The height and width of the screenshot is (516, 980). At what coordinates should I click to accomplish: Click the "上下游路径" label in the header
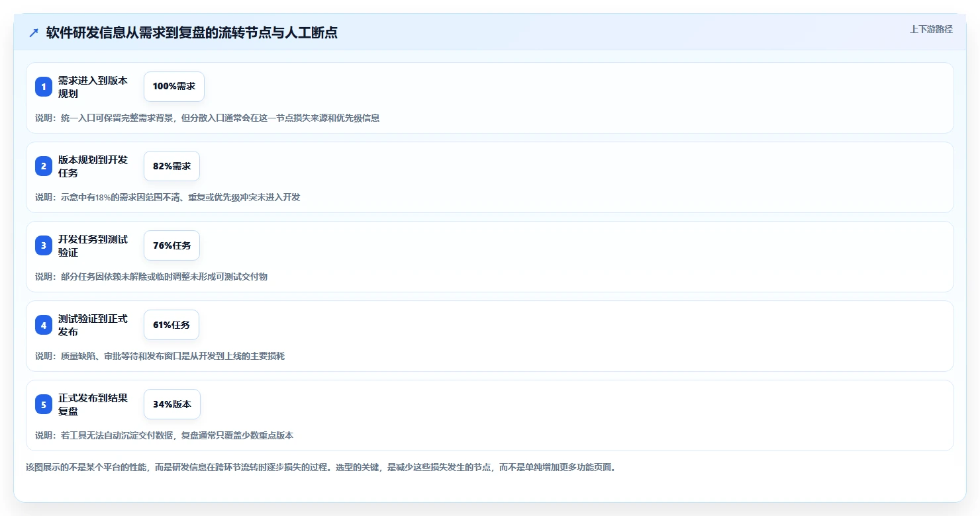(x=931, y=29)
